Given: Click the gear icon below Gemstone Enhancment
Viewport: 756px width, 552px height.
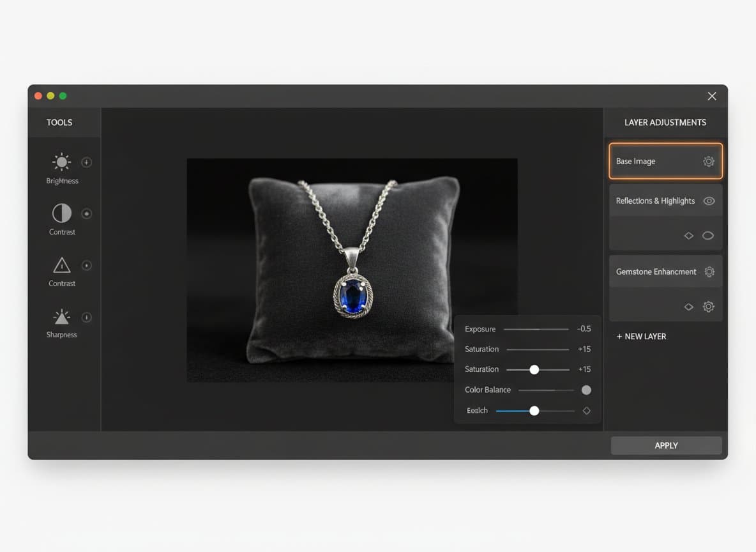Looking at the screenshot, I should click(x=708, y=307).
